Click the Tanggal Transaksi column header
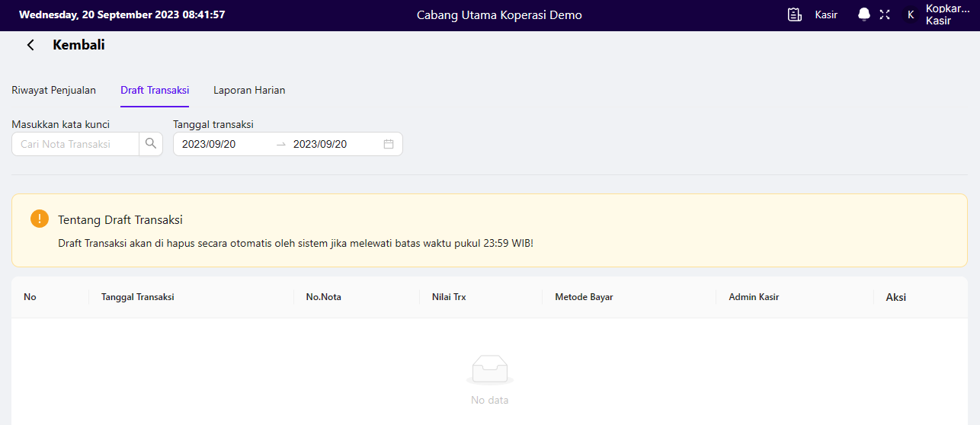 click(138, 297)
